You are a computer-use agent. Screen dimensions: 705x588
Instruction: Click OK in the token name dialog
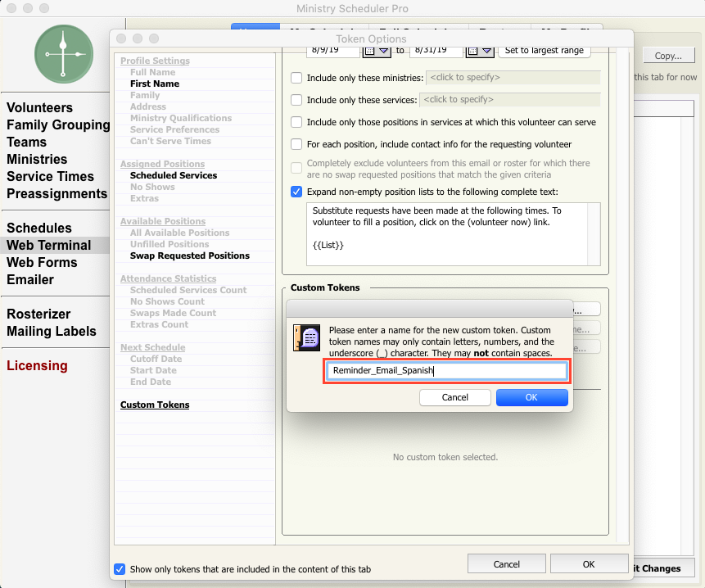coord(532,397)
